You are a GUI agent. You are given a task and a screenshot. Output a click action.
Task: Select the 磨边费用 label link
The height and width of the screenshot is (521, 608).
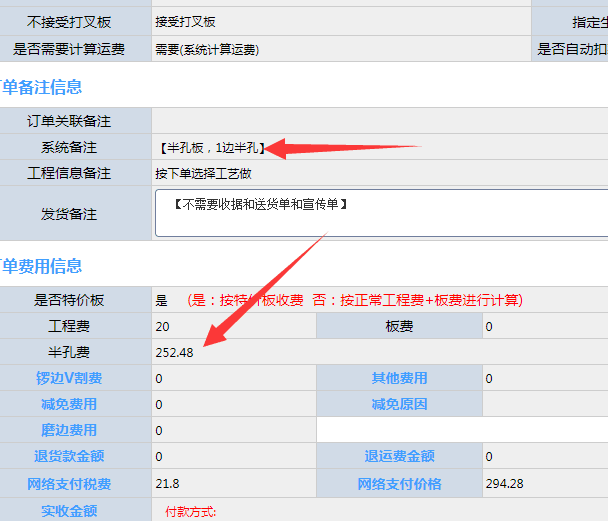tap(68, 430)
